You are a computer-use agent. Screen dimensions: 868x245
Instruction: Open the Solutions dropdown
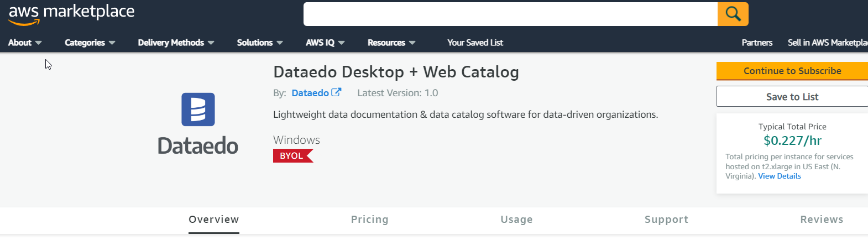pyautogui.click(x=259, y=43)
